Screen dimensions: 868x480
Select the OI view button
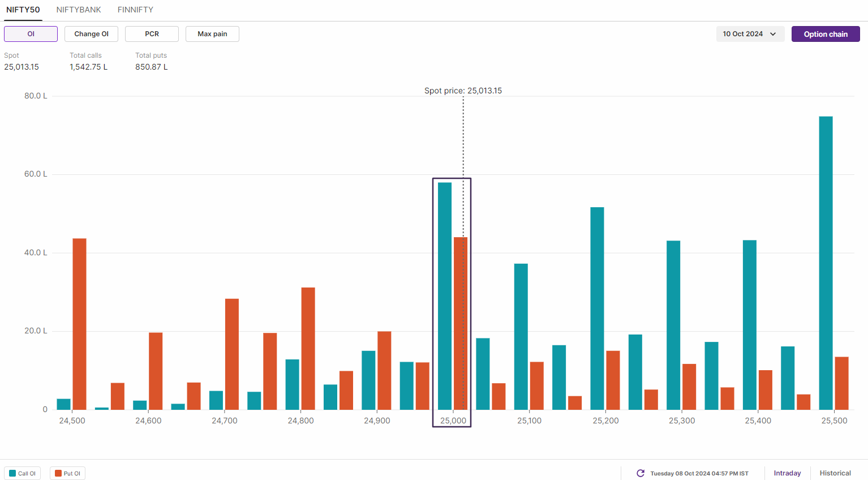pos(31,34)
